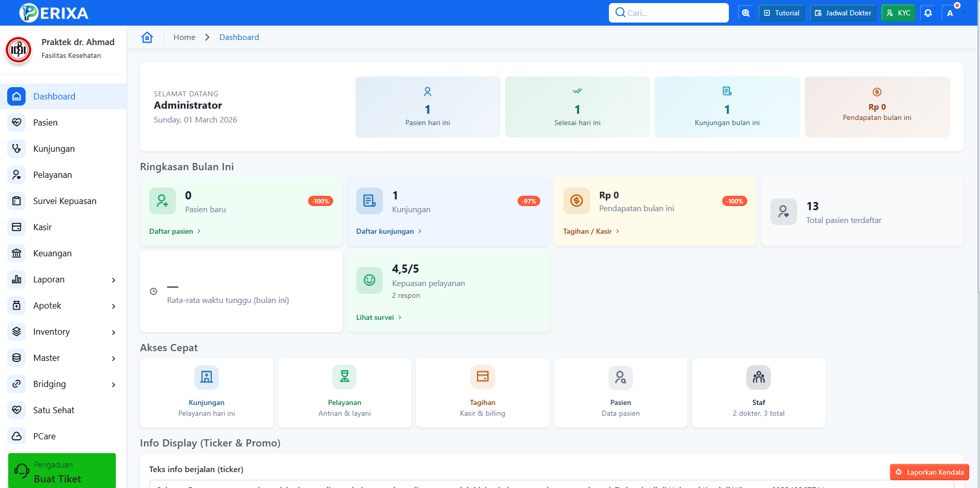Click the Jadwal Dokter button
The width and height of the screenshot is (980, 488).
coord(843,13)
